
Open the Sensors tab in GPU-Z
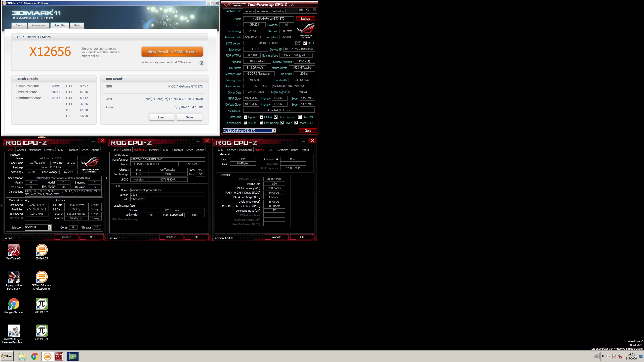249,11
